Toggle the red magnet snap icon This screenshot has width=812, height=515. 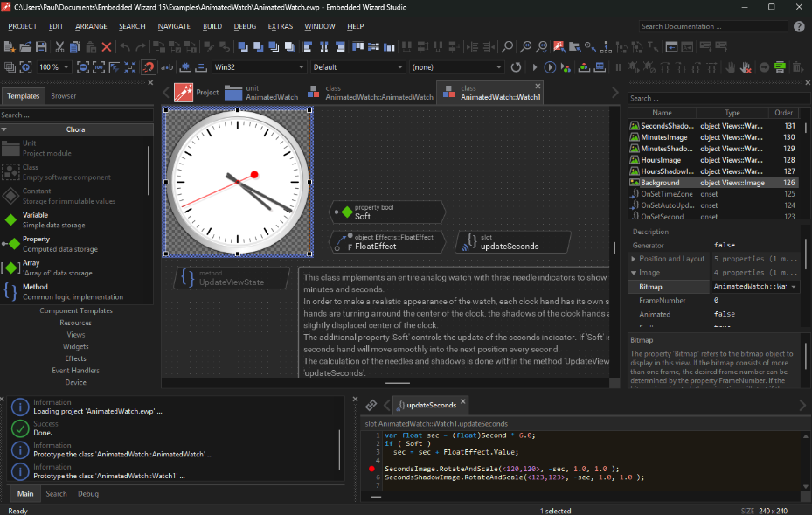(x=149, y=66)
